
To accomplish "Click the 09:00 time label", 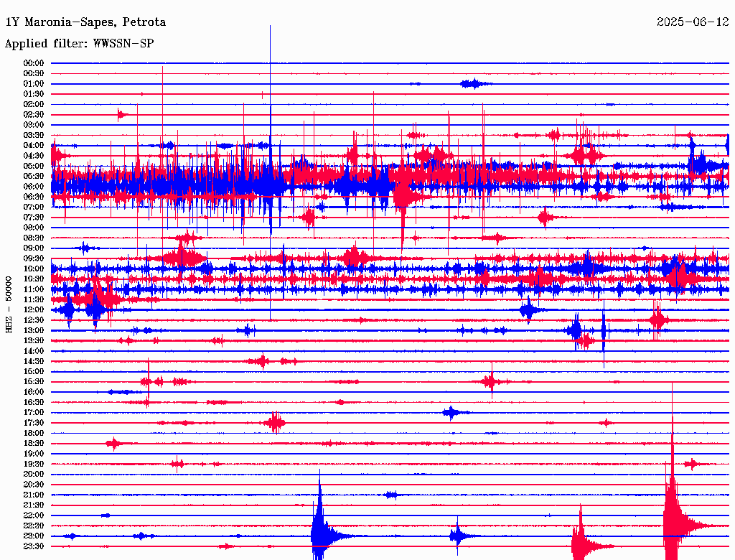I will pyautogui.click(x=34, y=248).
